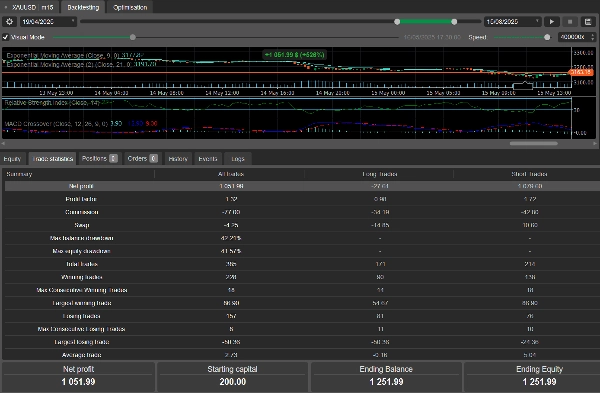Select the Largest losing trade row label
Image resolution: width=600 pixels, height=393 pixels.
82,342
